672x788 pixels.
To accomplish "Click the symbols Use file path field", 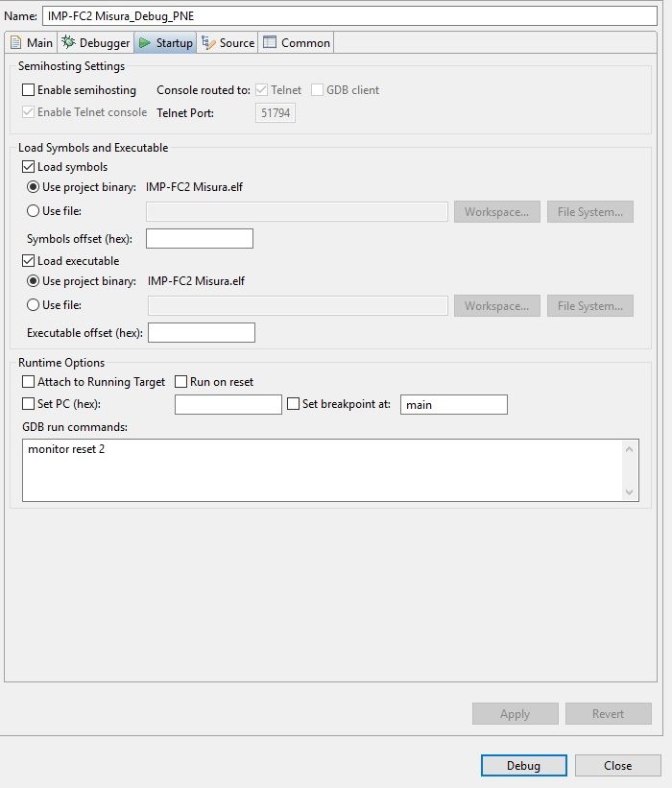I will click(297, 211).
